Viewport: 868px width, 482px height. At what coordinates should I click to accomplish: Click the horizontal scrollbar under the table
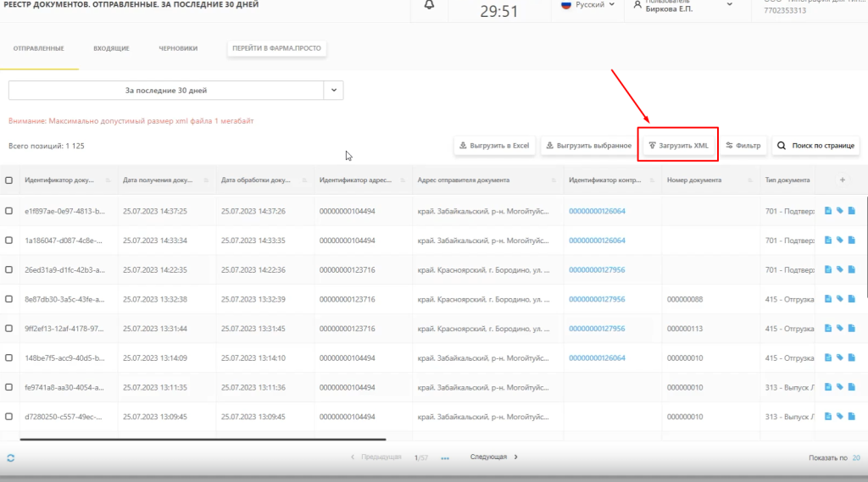click(203, 439)
